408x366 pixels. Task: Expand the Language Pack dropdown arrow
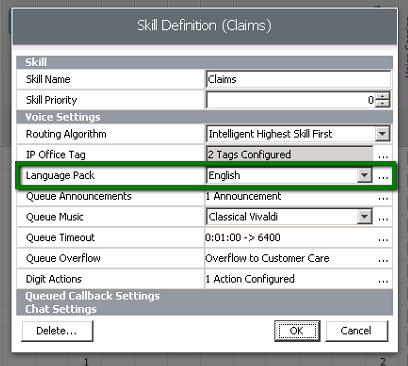[364, 175]
